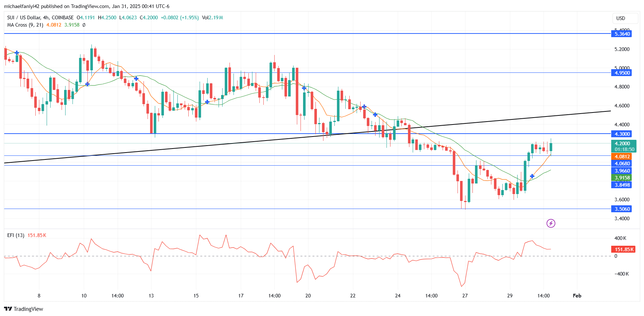Click the 3.4000 price axis tick
Viewport: 644px width, 316px height.
coord(622,218)
